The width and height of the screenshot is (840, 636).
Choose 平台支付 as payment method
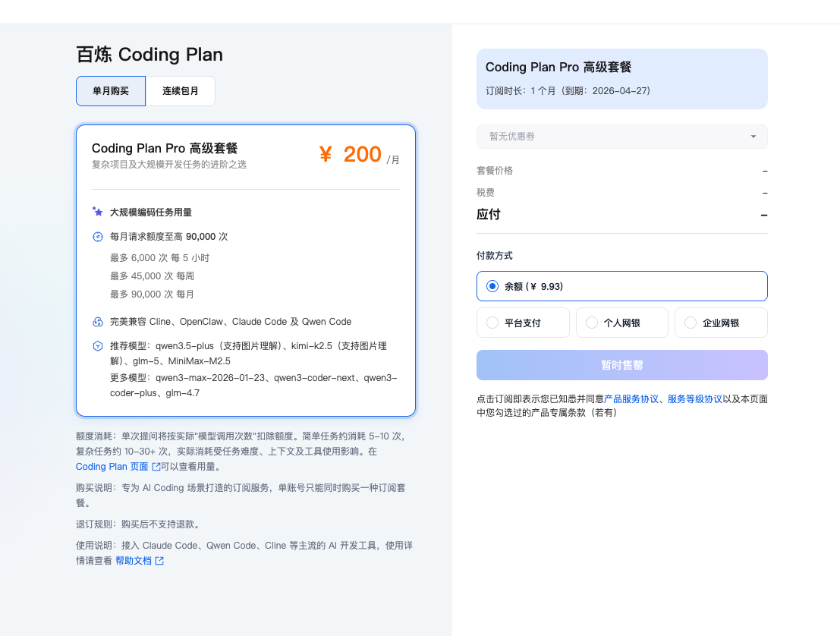pos(492,323)
